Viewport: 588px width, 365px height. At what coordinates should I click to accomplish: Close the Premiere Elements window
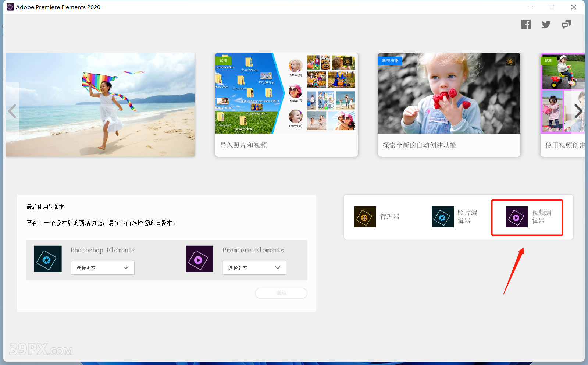pos(573,7)
